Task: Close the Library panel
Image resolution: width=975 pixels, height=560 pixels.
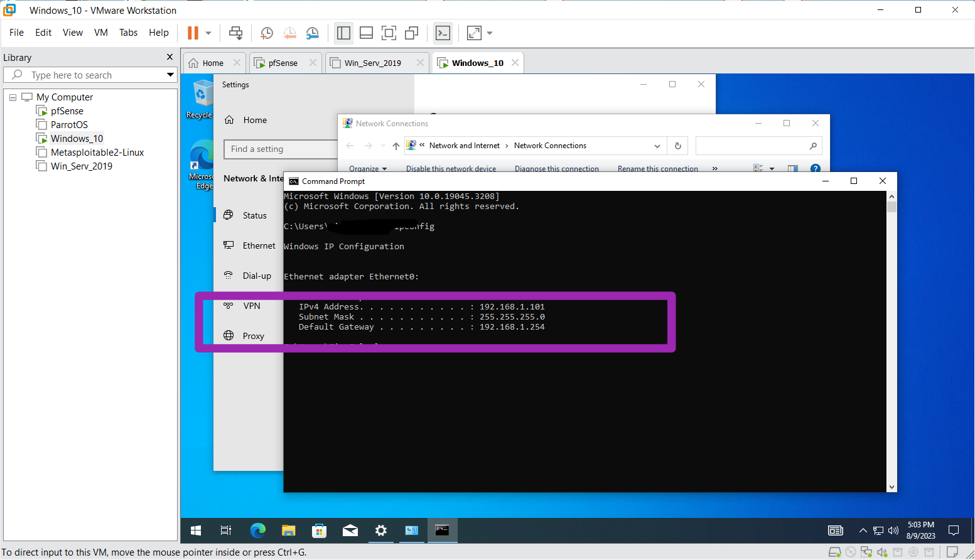Action: point(170,57)
